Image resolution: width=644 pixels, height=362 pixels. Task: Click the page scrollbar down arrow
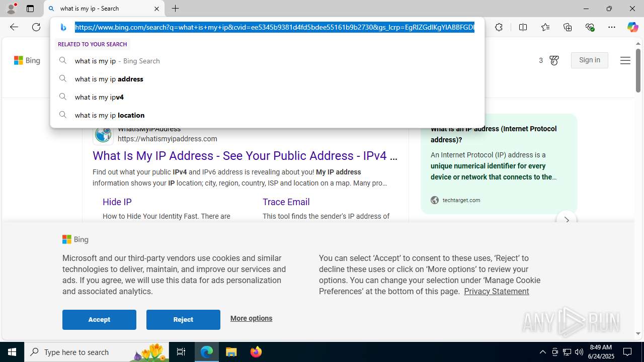pyautogui.click(x=638, y=334)
